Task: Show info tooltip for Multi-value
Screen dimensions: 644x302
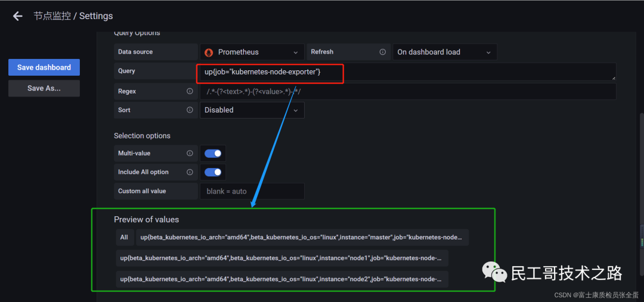Action: [190, 153]
